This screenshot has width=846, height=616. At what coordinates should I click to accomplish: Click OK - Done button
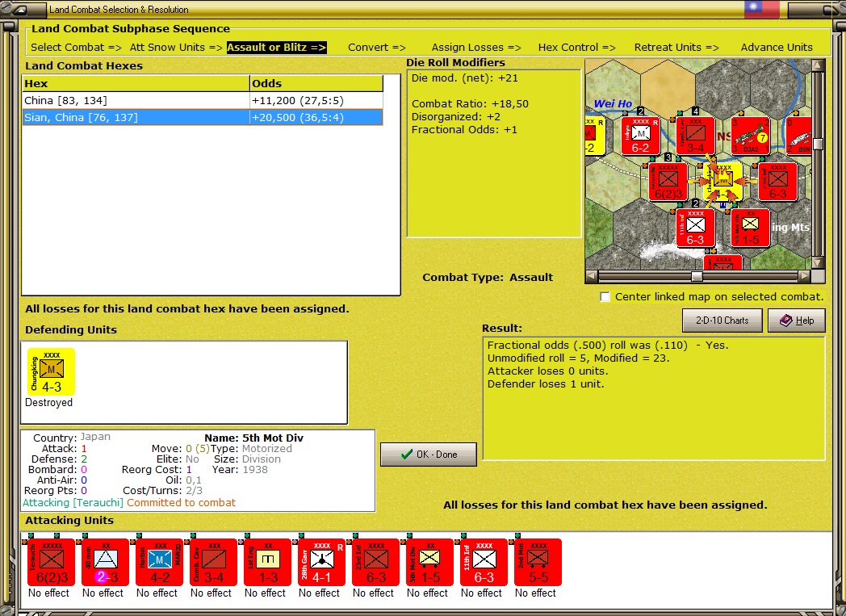pos(429,455)
